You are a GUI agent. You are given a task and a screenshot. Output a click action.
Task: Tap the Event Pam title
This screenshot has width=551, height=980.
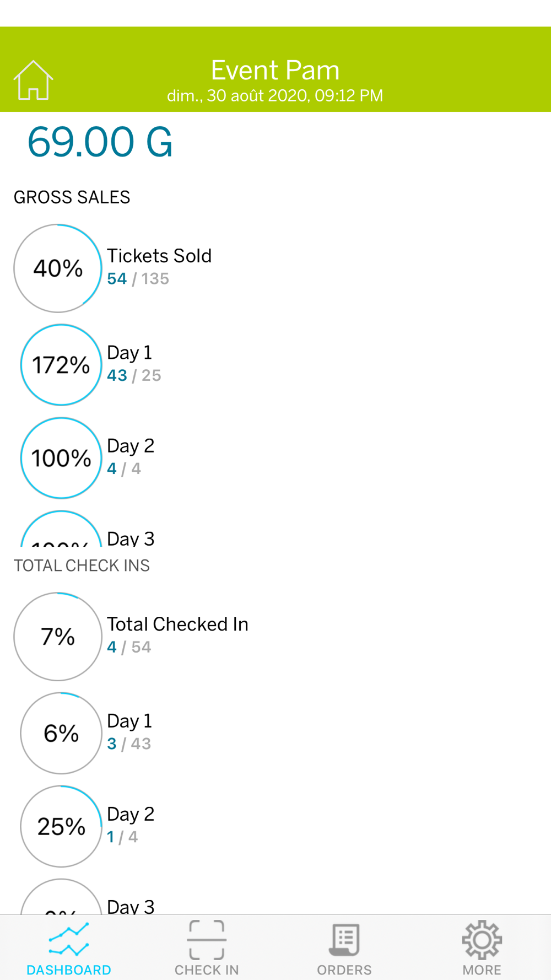click(275, 70)
